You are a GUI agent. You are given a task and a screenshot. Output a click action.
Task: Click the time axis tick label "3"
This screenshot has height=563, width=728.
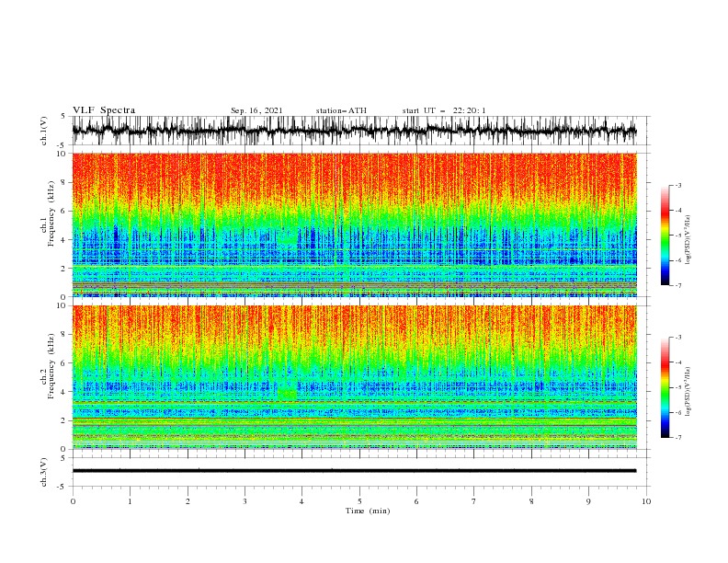click(245, 501)
